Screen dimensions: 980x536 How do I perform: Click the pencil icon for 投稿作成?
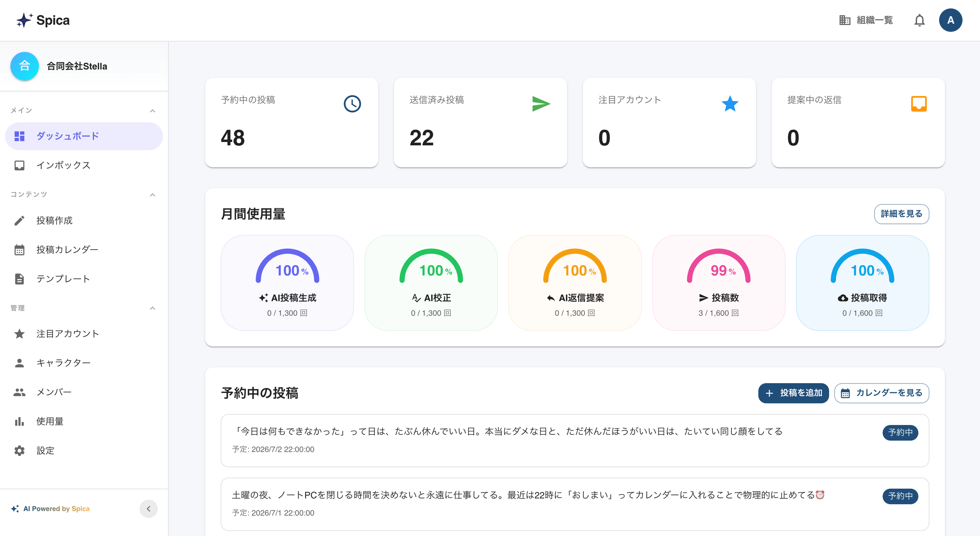19,220
